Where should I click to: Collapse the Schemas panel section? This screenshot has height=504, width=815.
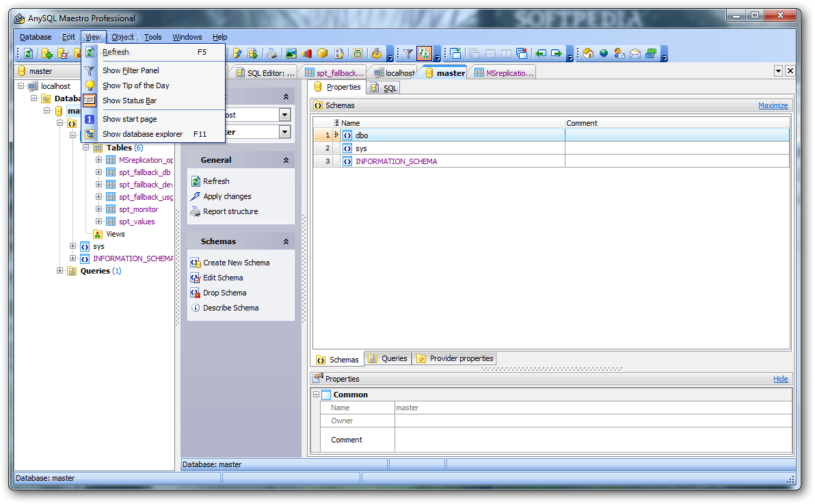(286, 241)
